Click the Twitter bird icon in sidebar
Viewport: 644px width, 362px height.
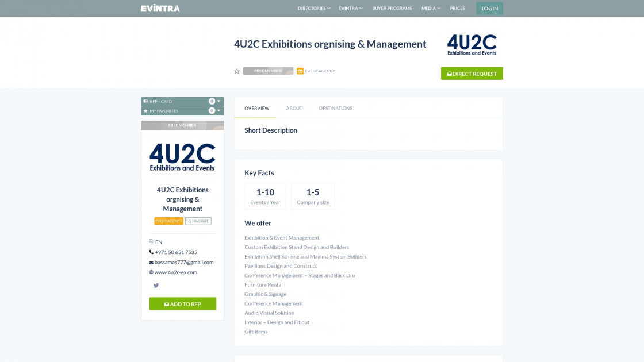(156, 285)
